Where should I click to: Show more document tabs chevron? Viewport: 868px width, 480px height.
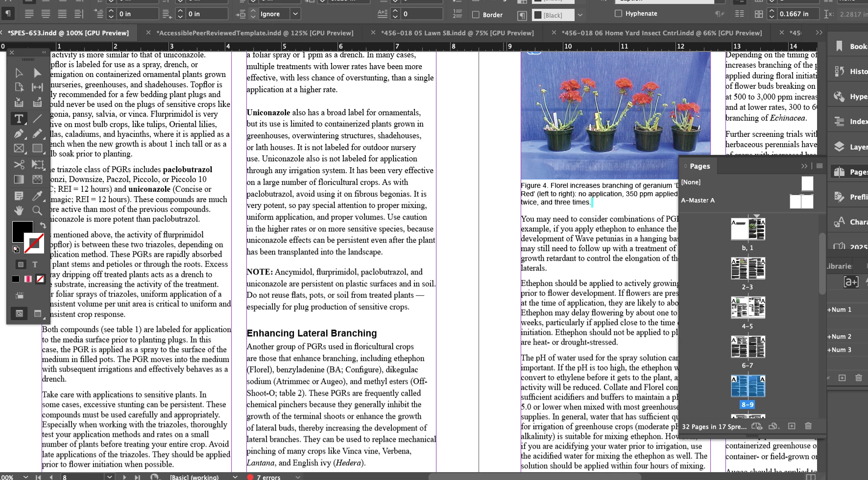(819, 33)
